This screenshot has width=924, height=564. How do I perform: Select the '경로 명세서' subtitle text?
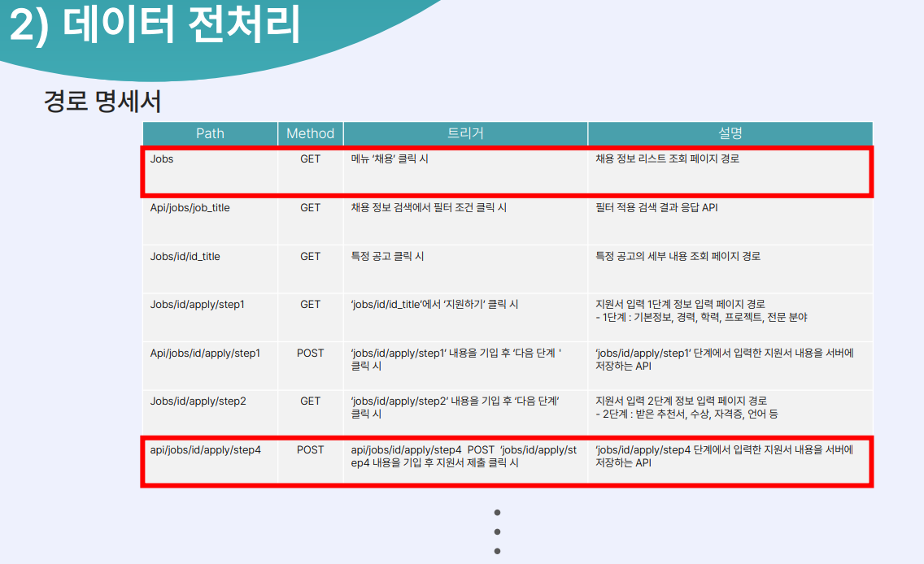pos(102,102)
